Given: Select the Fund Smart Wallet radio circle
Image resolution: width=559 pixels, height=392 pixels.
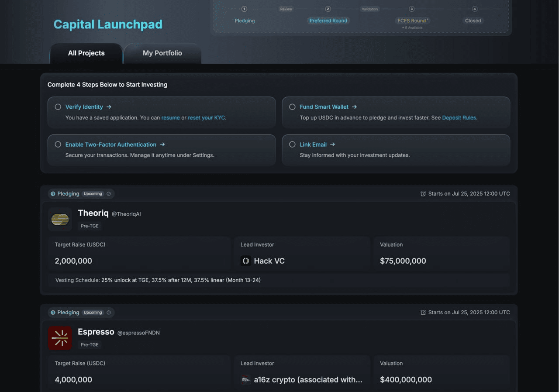Looking at the screenshot, I should click(x=292, y=107).
